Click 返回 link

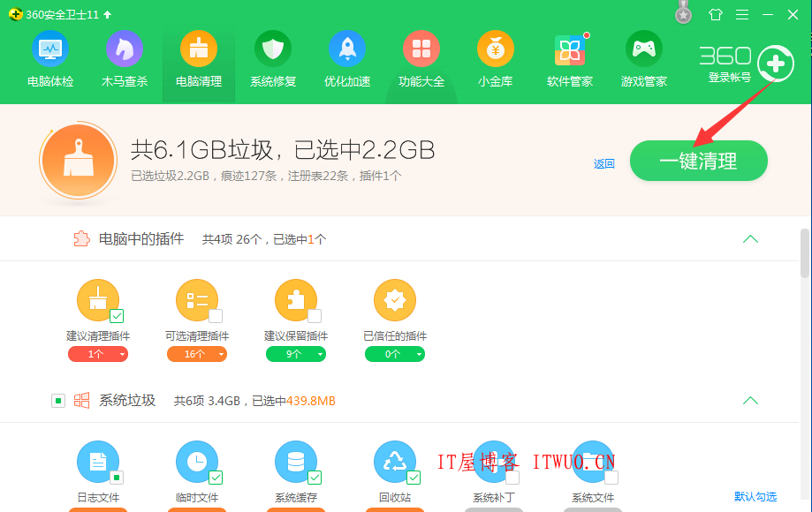point(603,164)
